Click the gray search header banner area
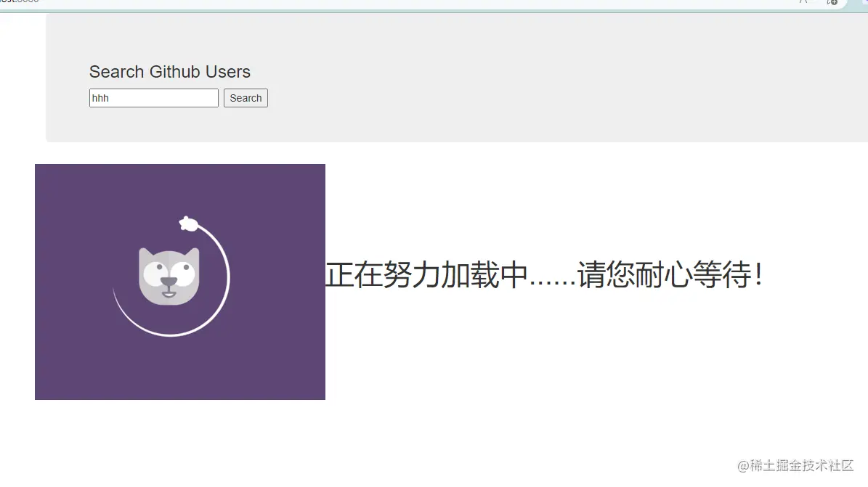868x487 pixels. [508, 44]
